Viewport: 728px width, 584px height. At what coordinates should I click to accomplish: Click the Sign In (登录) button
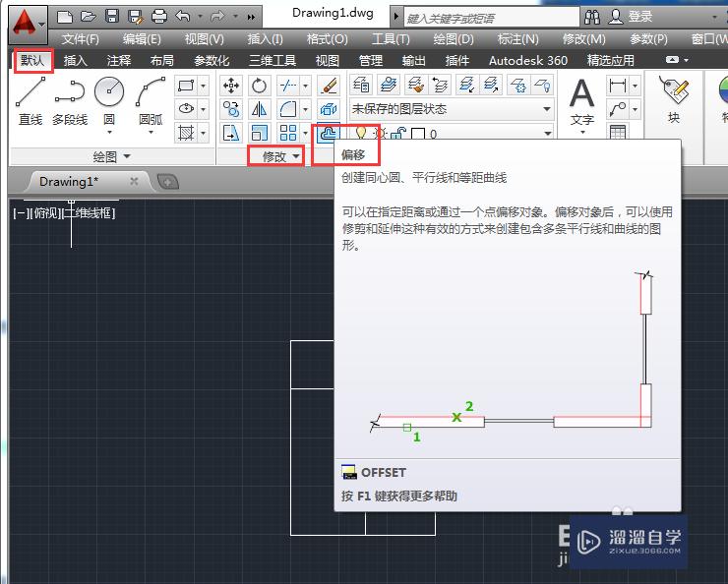pos(631,17)
